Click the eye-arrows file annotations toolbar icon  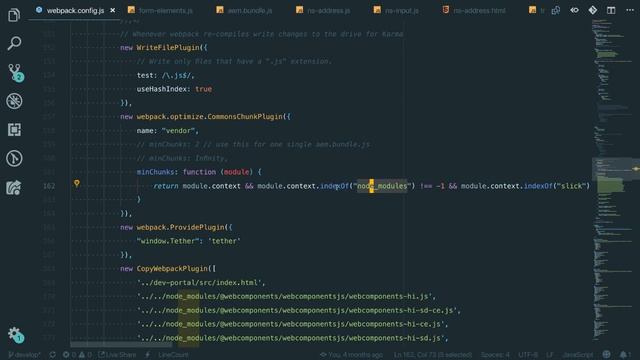[574, 10]
